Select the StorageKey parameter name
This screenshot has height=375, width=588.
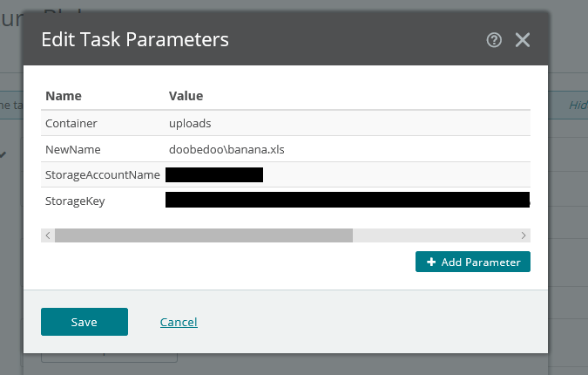pyautogui.click(x=75, y=201)
